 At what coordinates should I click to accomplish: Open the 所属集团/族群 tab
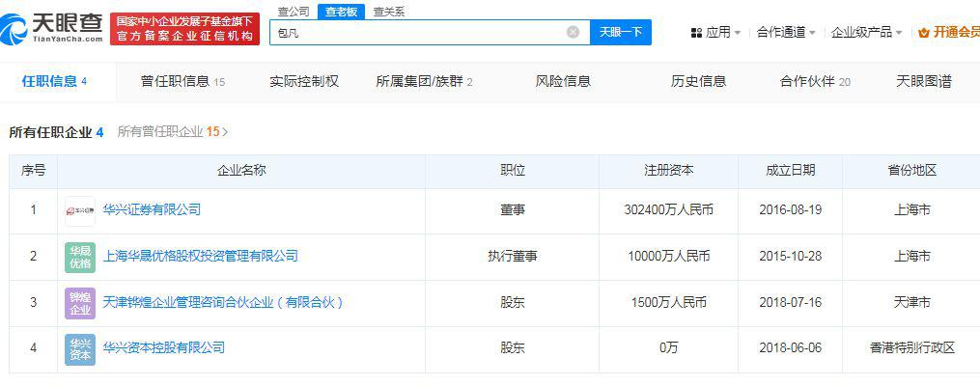[x=425, y=81]
